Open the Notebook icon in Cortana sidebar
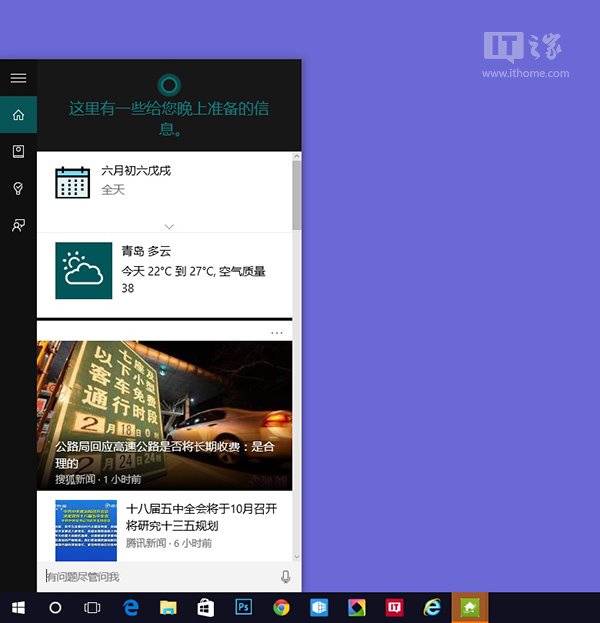The height and width of the screenshot is (623, 600). (18, 151)
